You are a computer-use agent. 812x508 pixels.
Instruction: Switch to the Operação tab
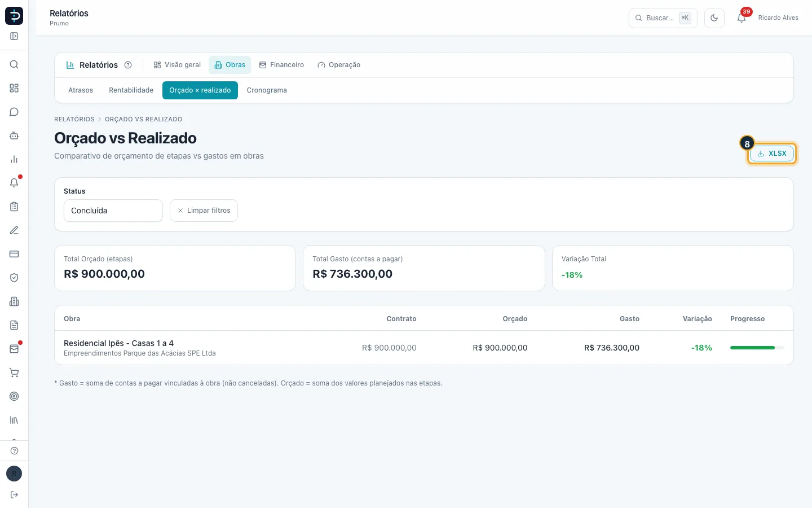(339, 65)
